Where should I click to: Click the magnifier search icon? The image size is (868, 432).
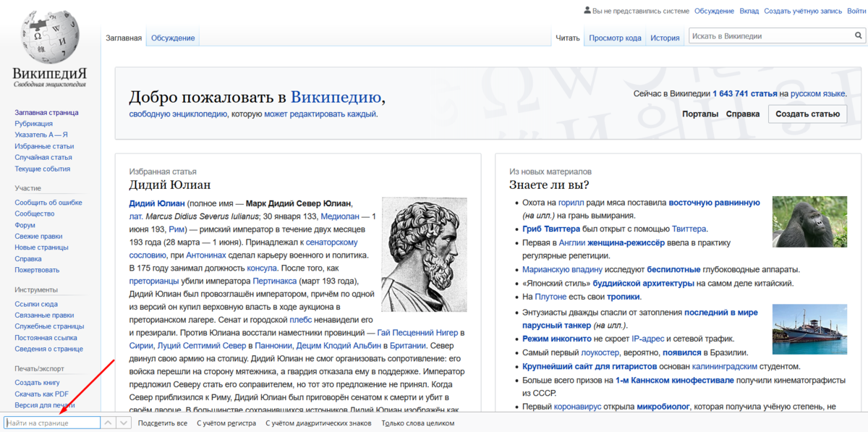[858, 36]
